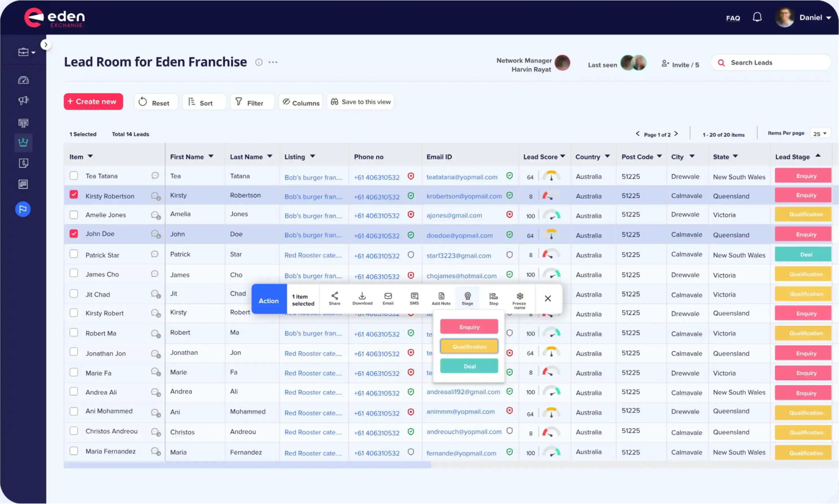
Task: Choose Qualification from the Stage popup
Action: coord(469,346)
